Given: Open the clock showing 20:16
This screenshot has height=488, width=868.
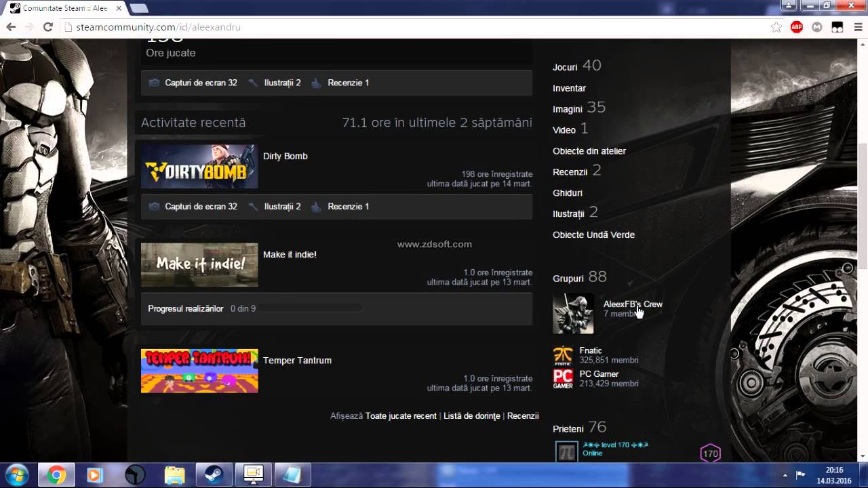Looking at the screenshot, I should click(x=834, y=475).
